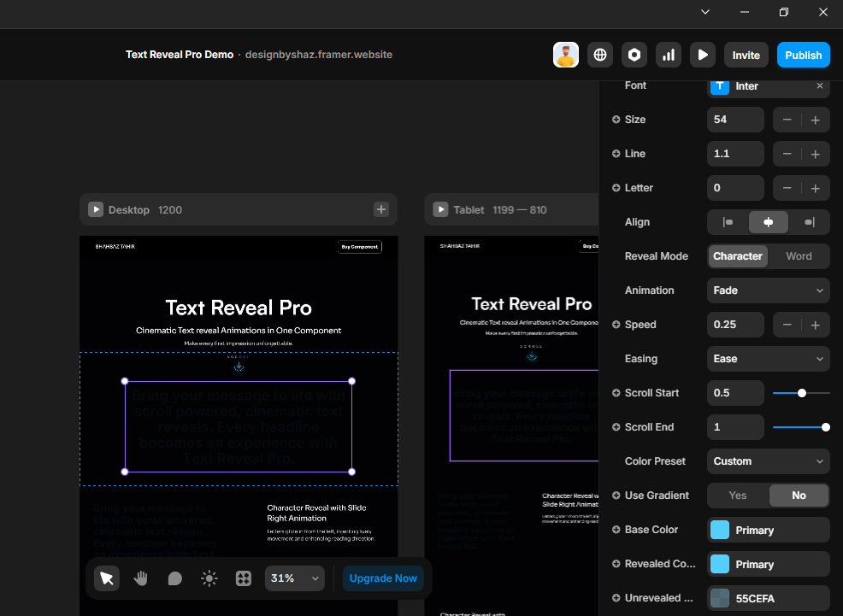843x616 pixels.
Task: Click the Publish button
Action: tap(803, 55)
